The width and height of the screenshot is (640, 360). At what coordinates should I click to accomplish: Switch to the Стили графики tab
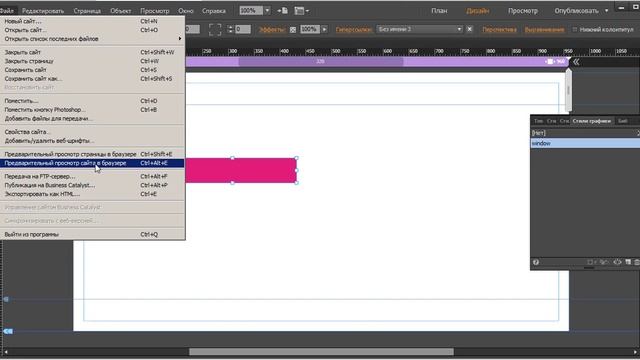pyautogui.click(x=591, y=121)
